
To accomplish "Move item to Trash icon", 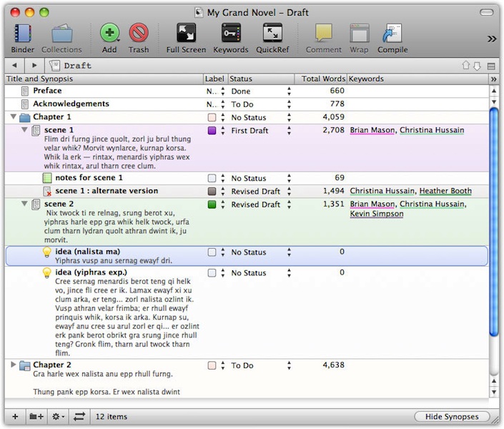I will pos(139,33).
